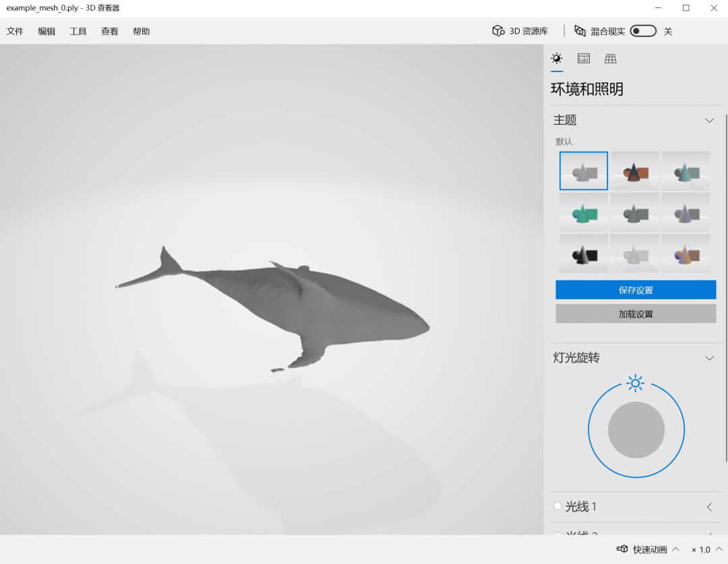Switch to the Stats and Shading tab icon

tap(584, 59)
